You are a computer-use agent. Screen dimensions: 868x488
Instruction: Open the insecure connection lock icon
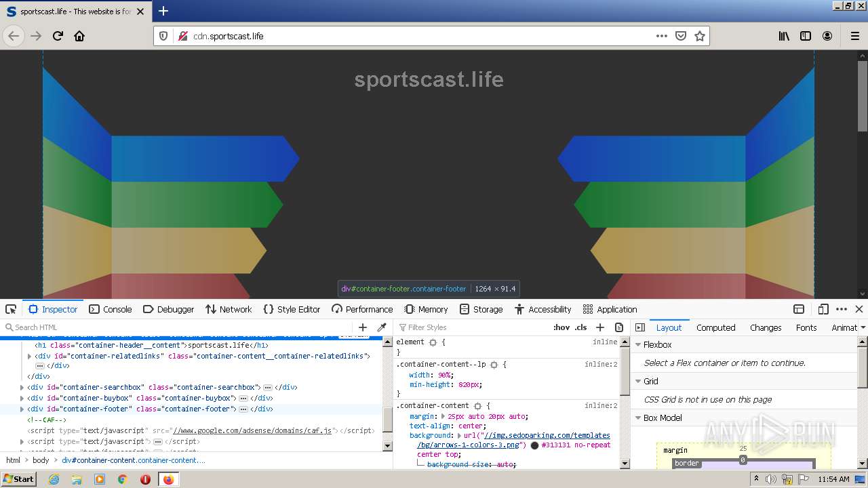pyautogui.click(x=182, y=36)
